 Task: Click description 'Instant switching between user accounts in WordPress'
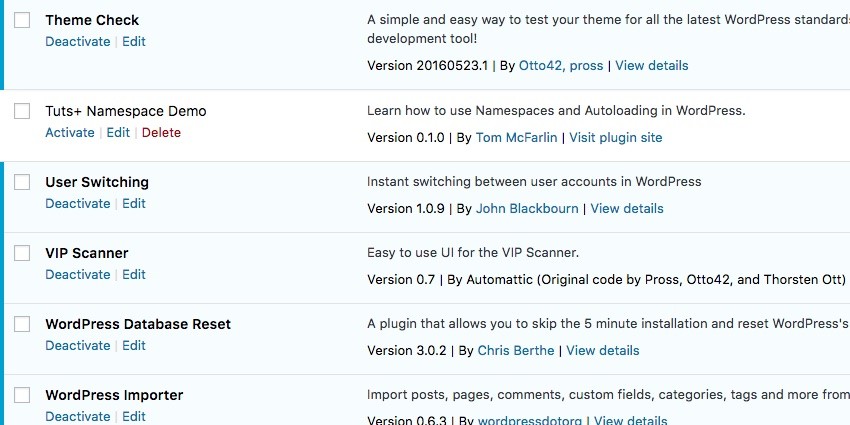click(534, 182)
